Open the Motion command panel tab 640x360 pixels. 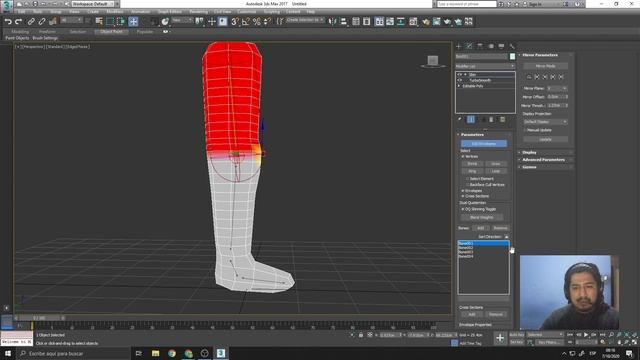click(x=491, y=46)
